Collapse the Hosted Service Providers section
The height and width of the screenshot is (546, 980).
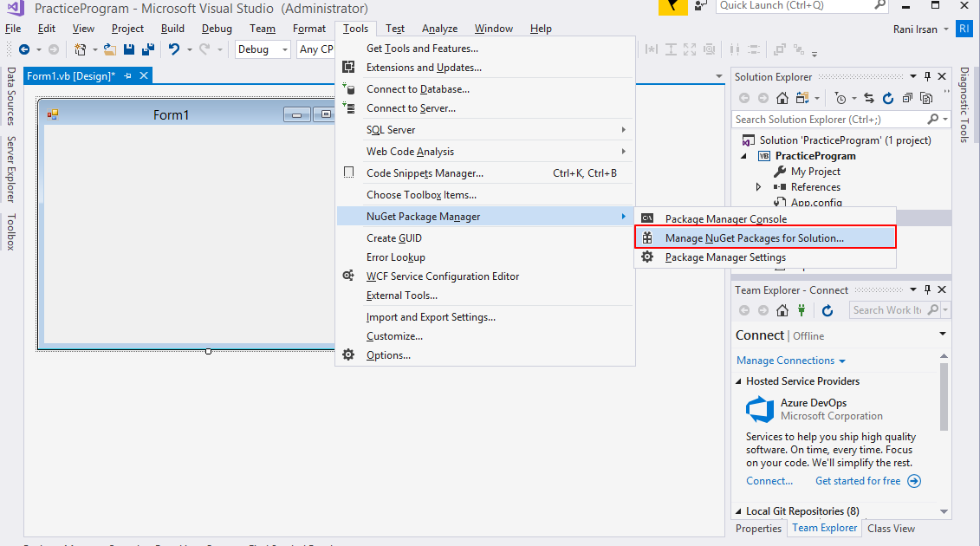pyautogui.click(x=737, y=381)
